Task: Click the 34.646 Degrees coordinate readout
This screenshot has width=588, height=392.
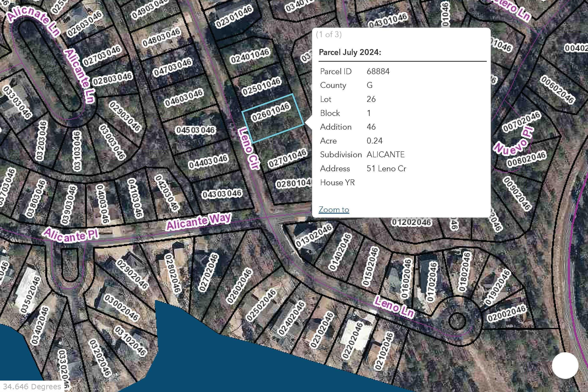Action: [x=32, y=387]
